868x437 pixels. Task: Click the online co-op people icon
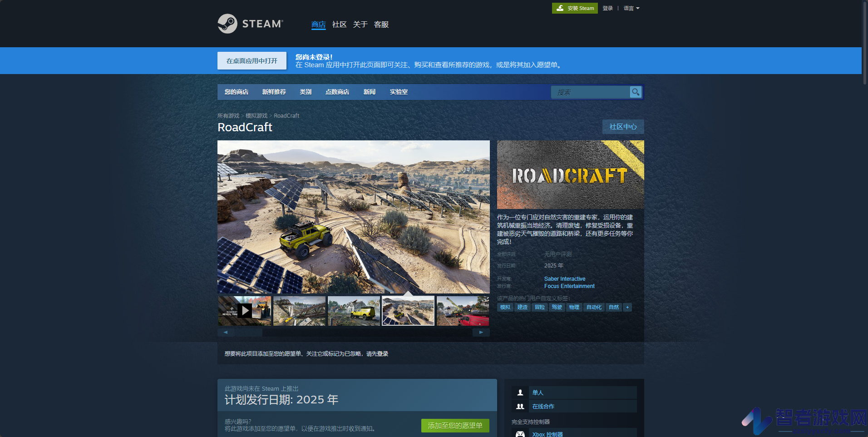(520, 407)
